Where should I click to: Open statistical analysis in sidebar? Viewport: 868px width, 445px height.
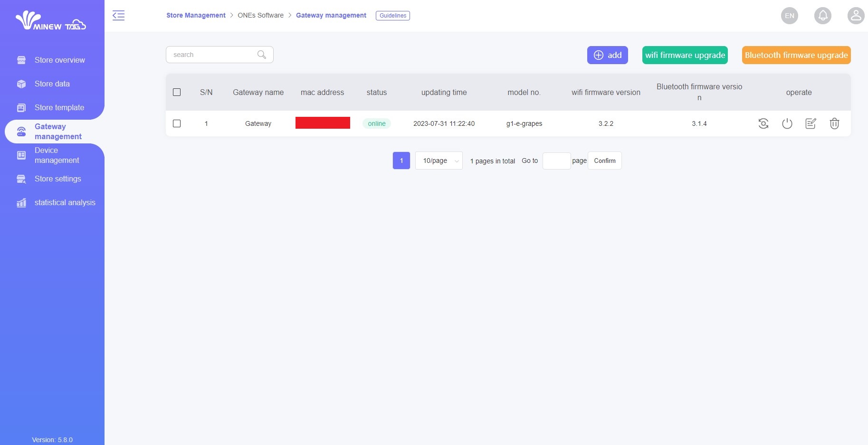[x=65, y=202]
